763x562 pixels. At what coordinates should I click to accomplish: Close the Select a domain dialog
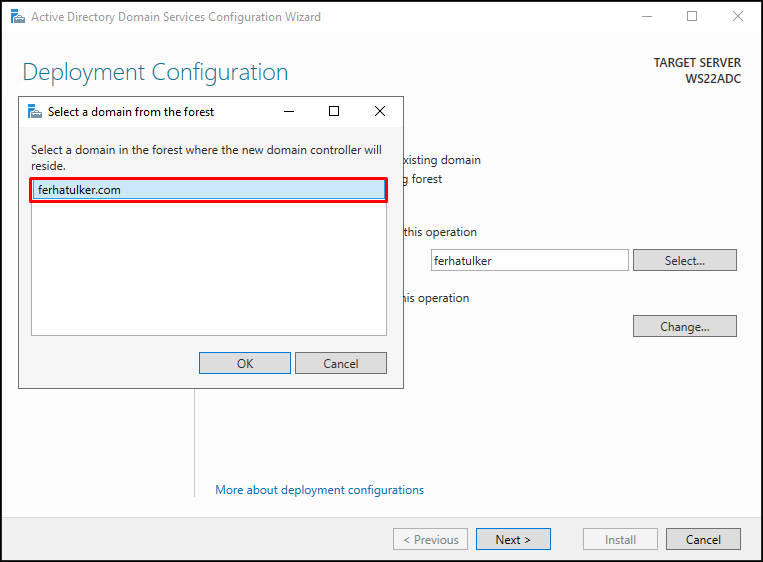coord(380,111)
